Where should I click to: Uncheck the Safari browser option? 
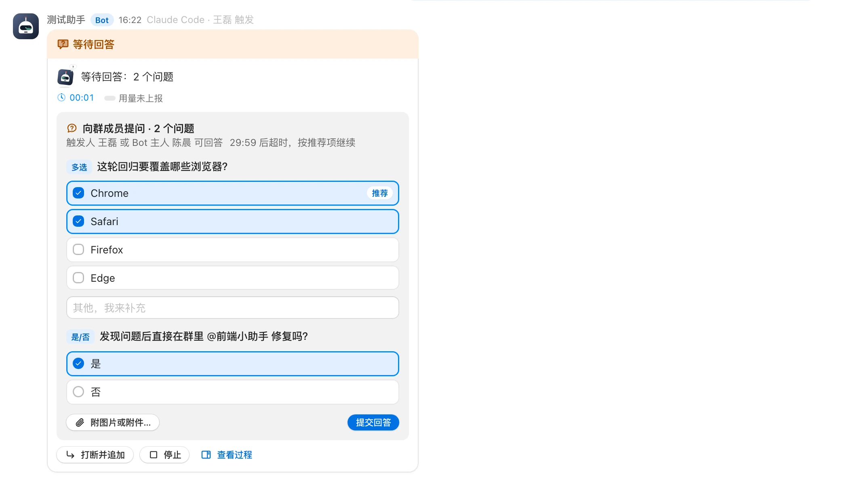78,221
